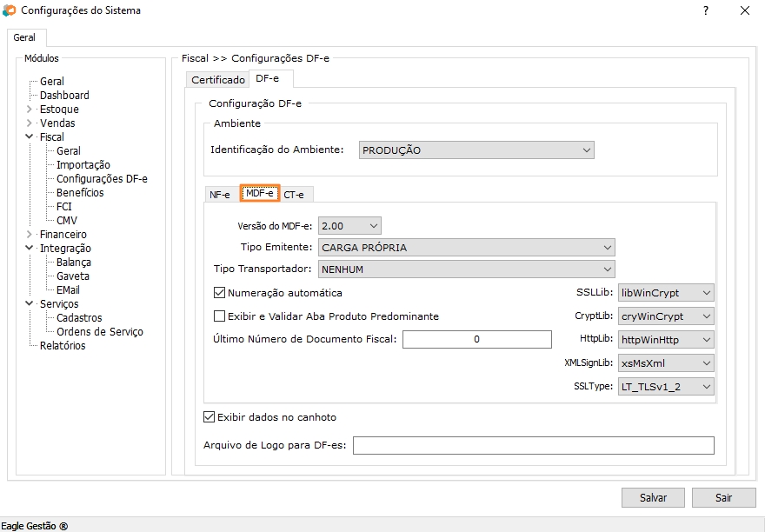Enable Exibir e Validar Aba Produto Predominante
This screenshot has height=532, width=765.
pyautogui.click(x=219, y=316)
